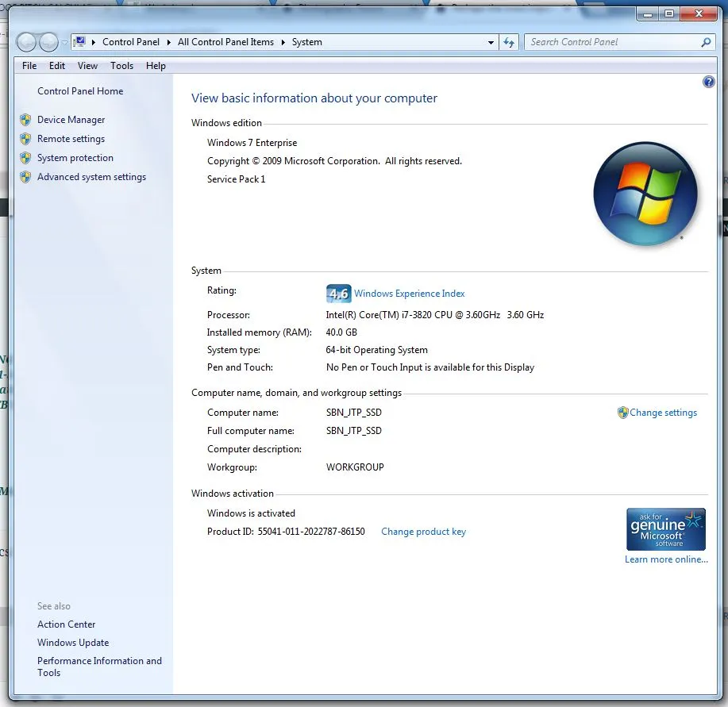Open Device Manager link
This screenshot has width=728, height=707.
[71, 120]
